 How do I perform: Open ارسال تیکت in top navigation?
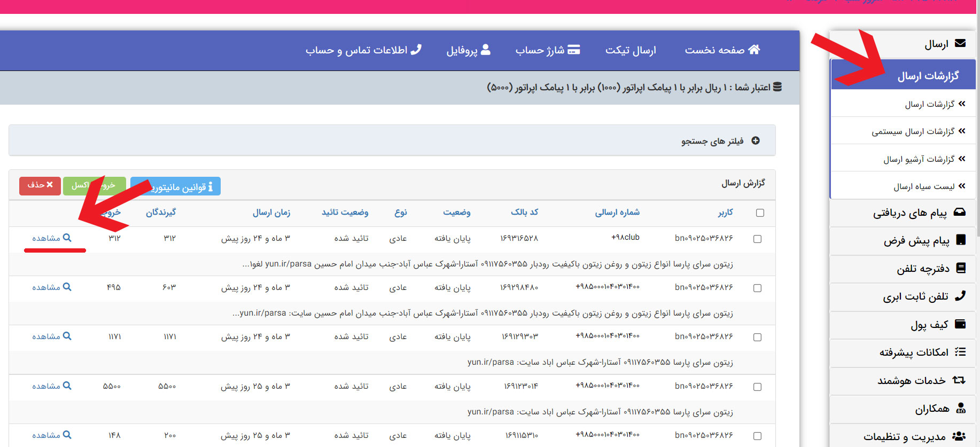(x=631, y=50)
